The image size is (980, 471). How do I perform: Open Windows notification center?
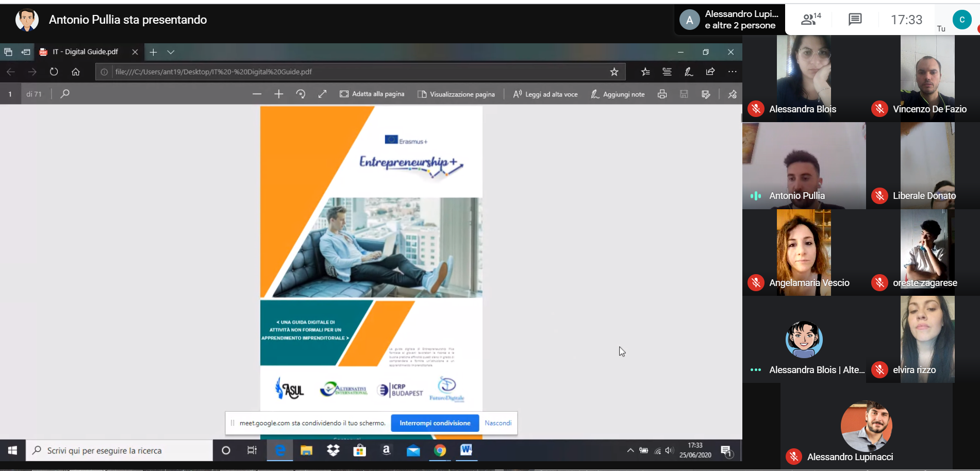[x=727, y=451]
